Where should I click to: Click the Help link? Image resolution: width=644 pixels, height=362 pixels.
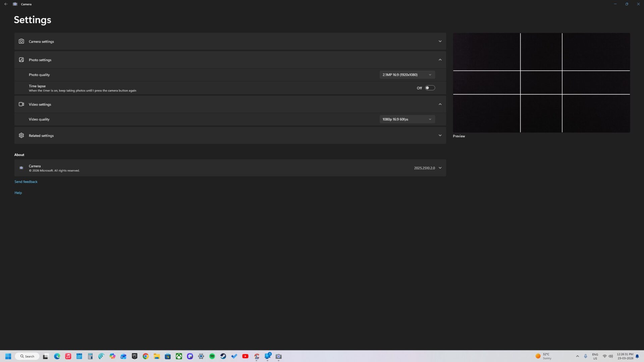18,192
